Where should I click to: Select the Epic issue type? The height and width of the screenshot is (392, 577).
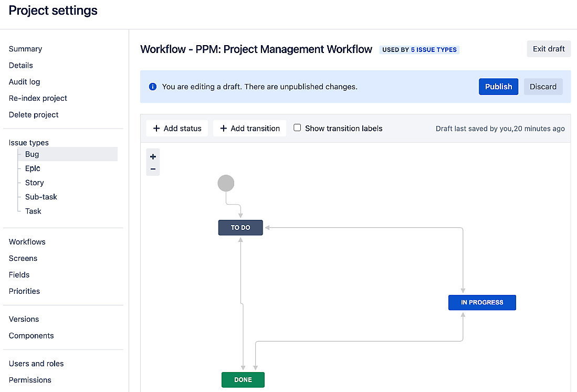(x=32, y=168)
